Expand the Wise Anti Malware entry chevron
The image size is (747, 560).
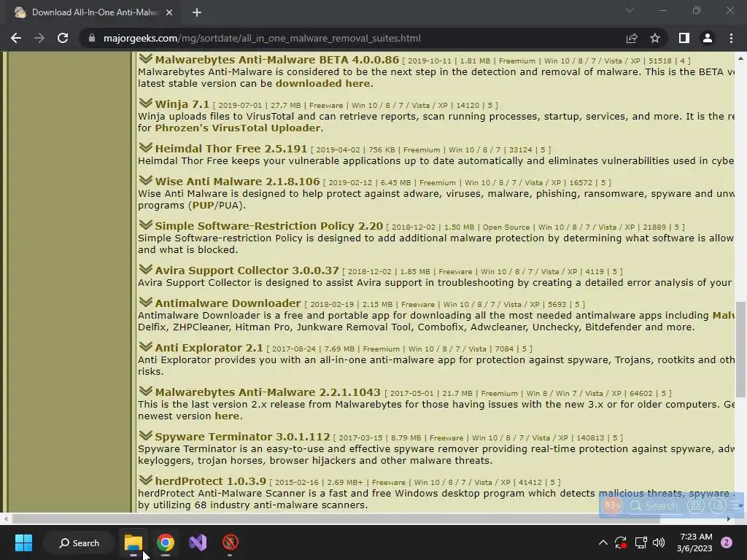146,181
